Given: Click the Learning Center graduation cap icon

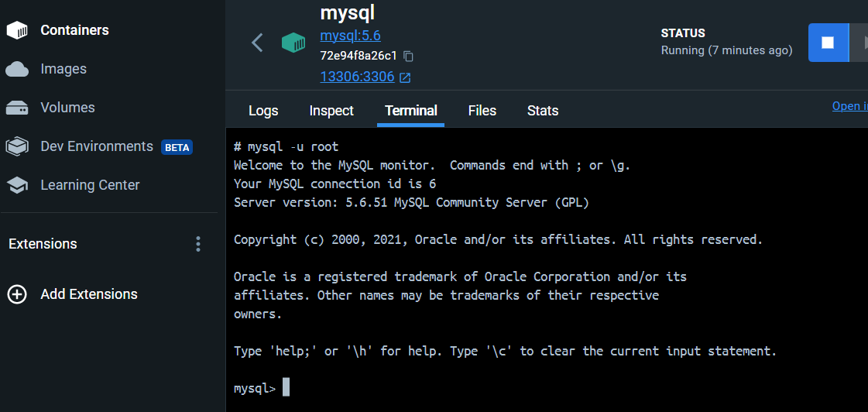Looking at the screenshot, I should [17, 186].
